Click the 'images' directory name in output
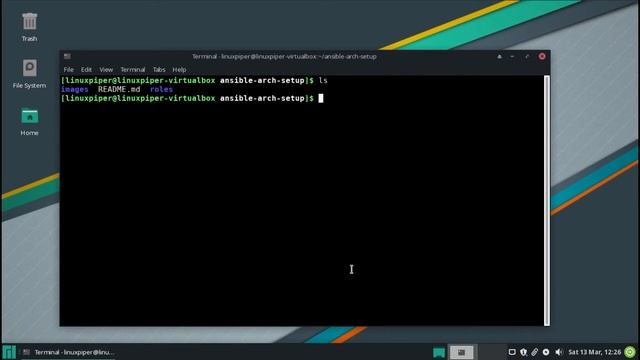The width and height of the screenshot is (640, 360). tap(74, 89)
